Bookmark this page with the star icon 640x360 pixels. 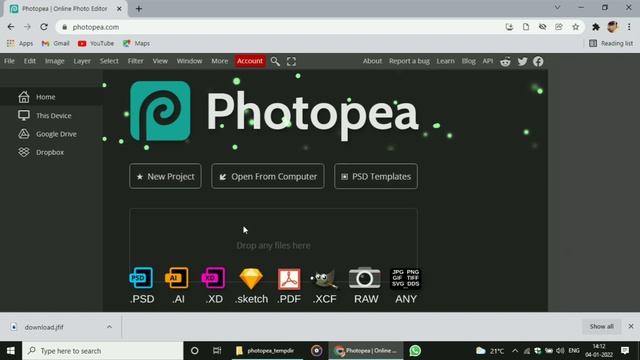576,27
